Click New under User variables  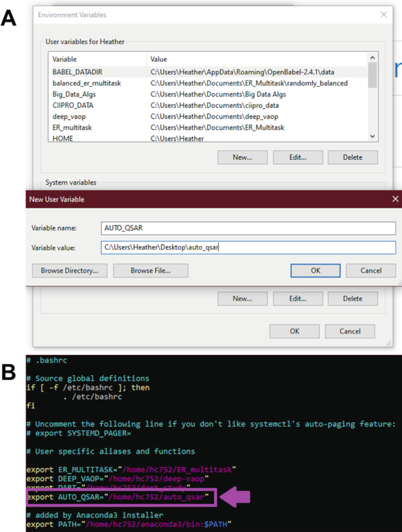[243, 157]
